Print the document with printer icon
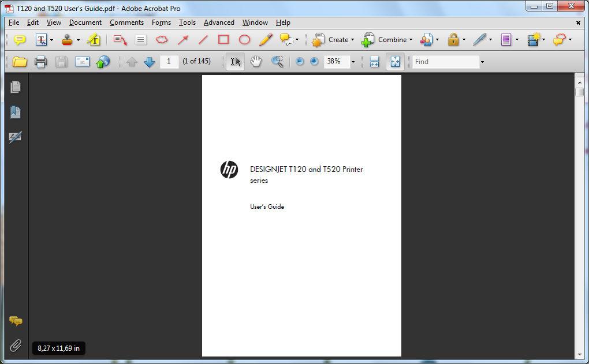This screenshot has height=364, width=589. coord(40,62)
